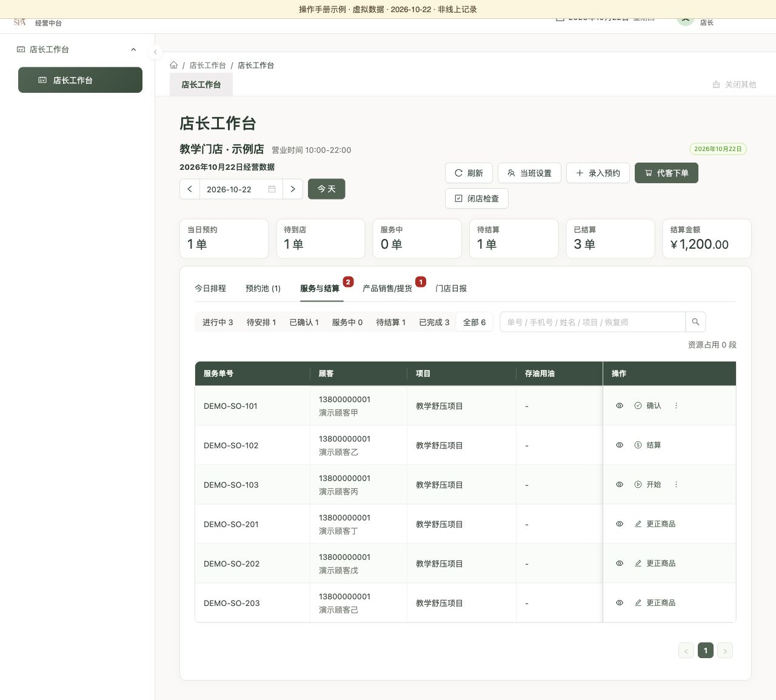
Task: Click 录入预约 to add a reservation
Action: 598,173
